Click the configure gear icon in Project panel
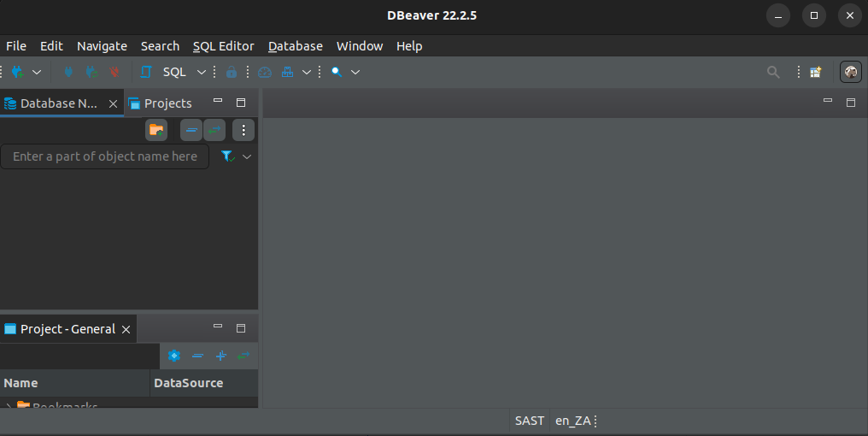 tap(174, 356)
